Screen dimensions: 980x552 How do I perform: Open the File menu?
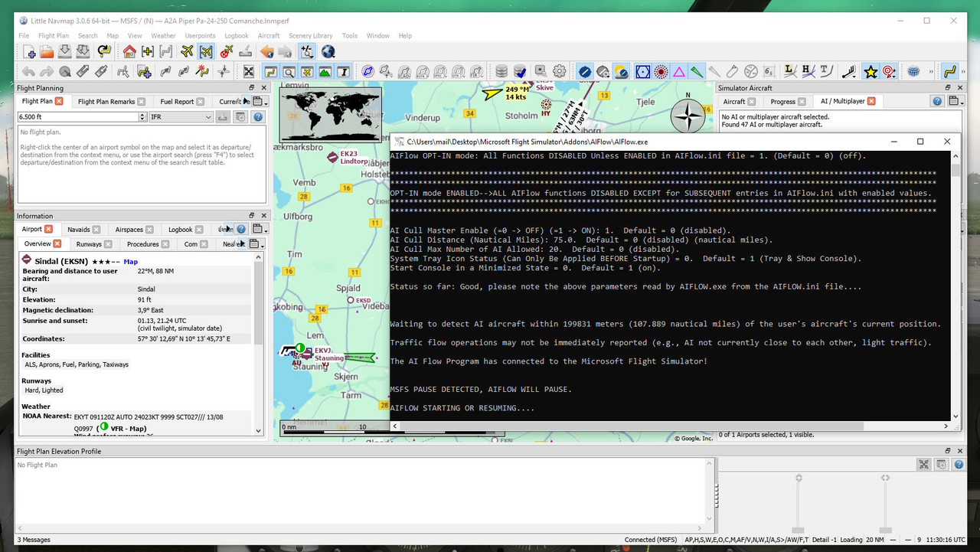24,35
